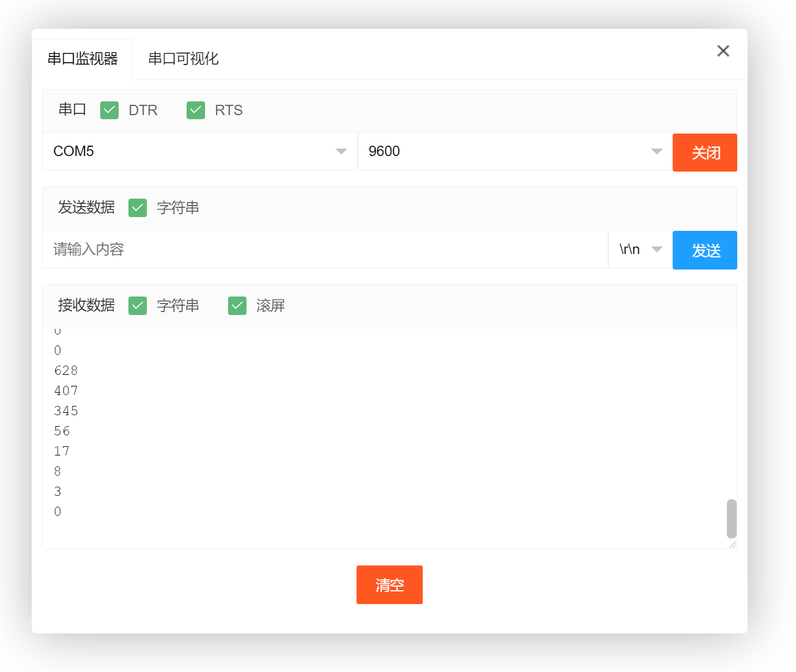
Task: Expand the COM5 port dropdown
Action: tap(199, 151)
